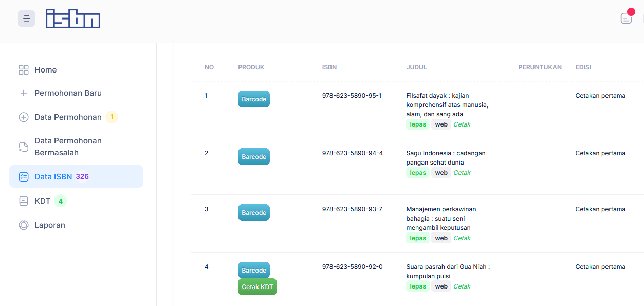Select ISBN 978-623-5890-95-1
The height and width of the screenshot is (306, 644).
(x=352, y=96)
